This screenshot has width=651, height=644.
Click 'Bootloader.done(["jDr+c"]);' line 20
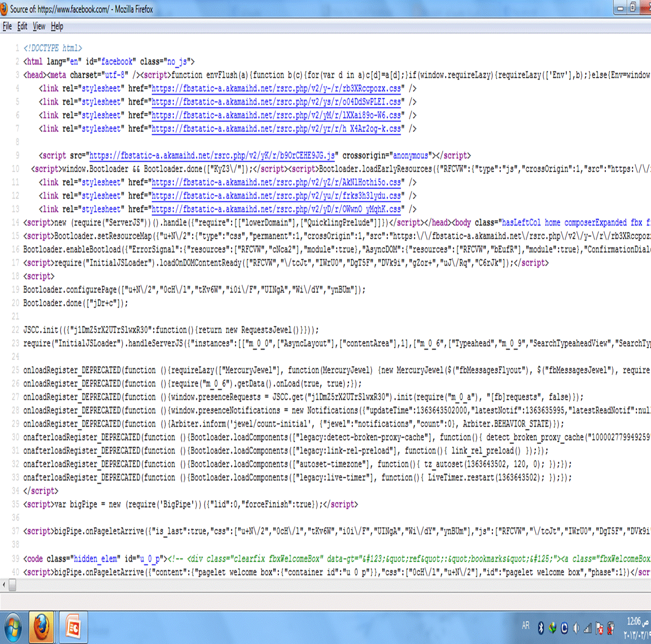[76, 303]
